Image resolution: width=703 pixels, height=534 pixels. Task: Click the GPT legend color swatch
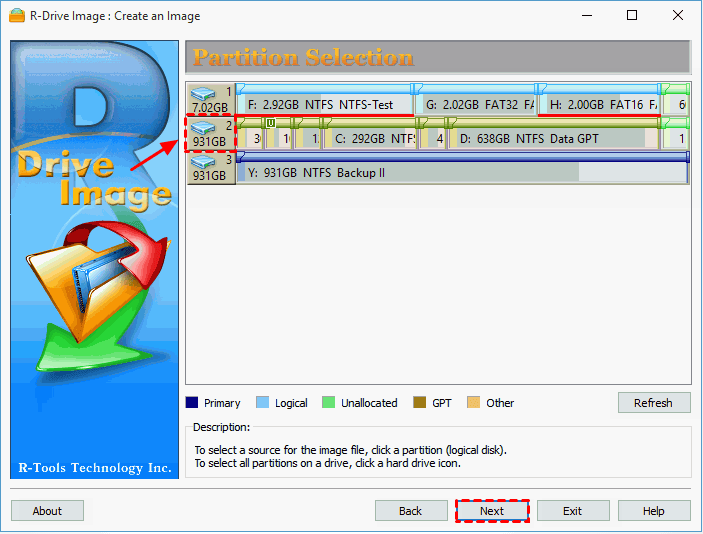[x=419, y=404]
